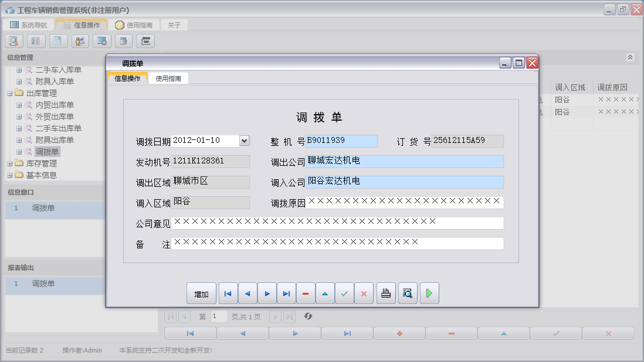Image resolution: width=644 pixels, height=362 pixels.
Task: Click the 调拨原因 input field
Action: click(x=405, y=203)
